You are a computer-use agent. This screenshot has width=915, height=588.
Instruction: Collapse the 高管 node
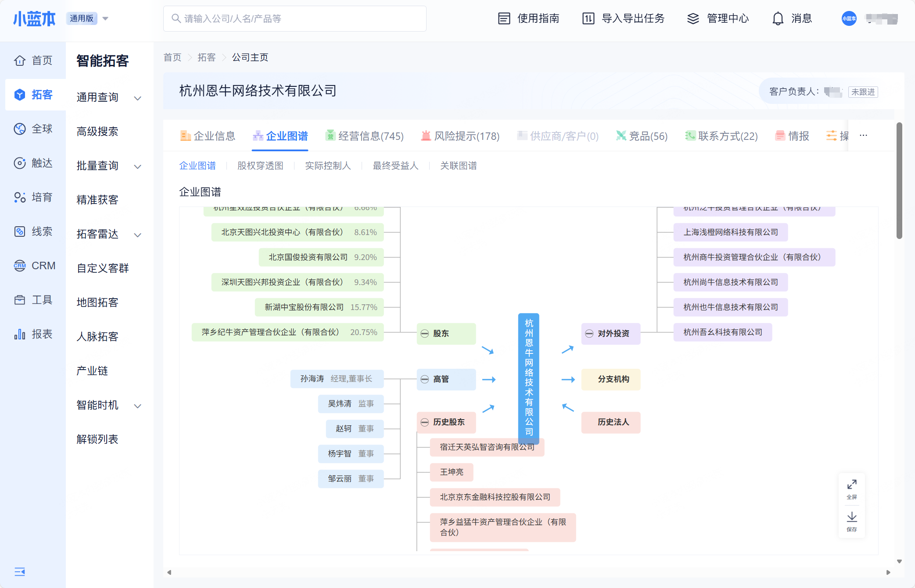tap(424, 379)
